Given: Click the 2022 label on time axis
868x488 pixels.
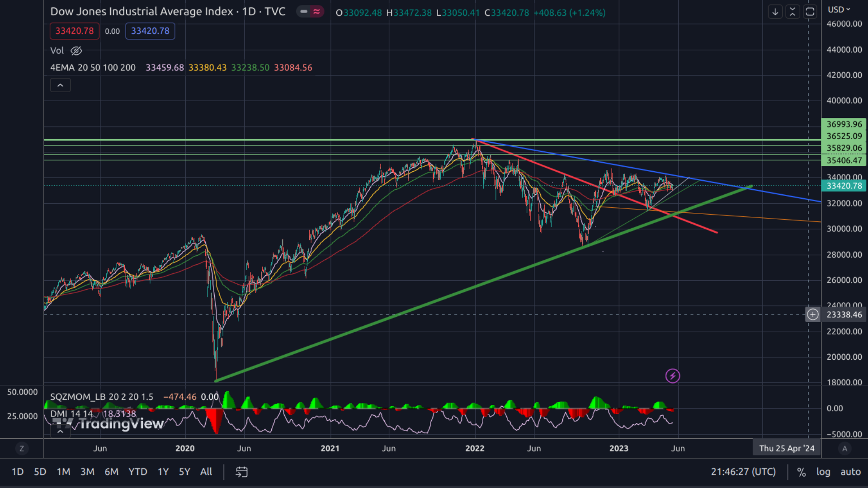Looking at the screenshot, I should 475,449.
